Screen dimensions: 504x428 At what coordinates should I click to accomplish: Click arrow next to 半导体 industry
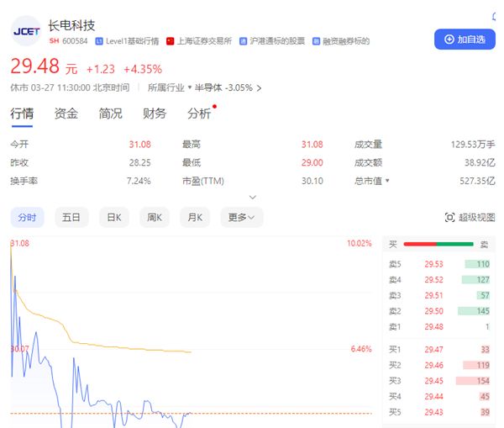click(x=259, y=87)
